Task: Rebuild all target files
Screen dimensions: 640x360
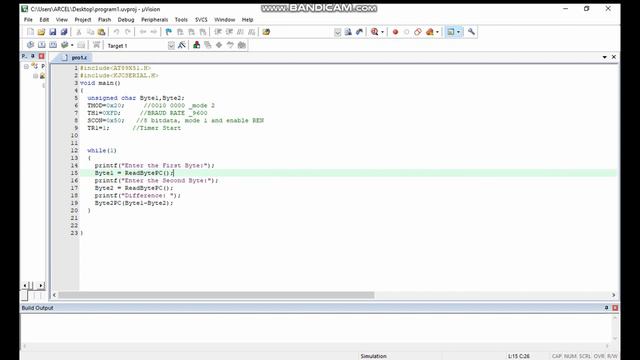Action: tap(53, 45)
